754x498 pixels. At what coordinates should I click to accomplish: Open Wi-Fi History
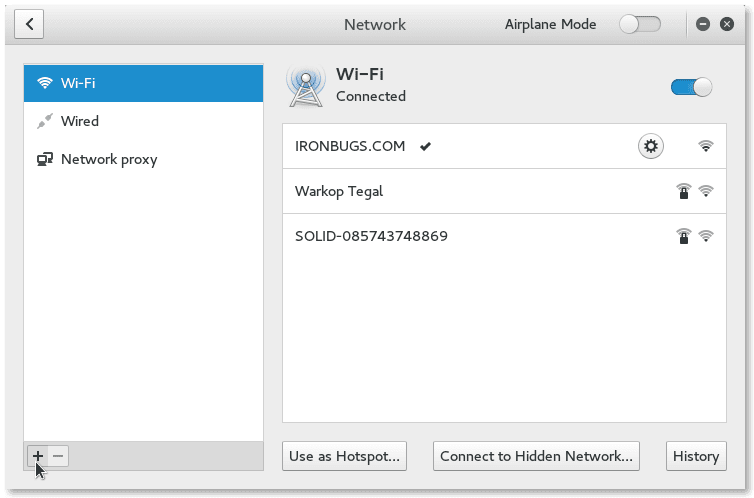(x=696, y=456)
